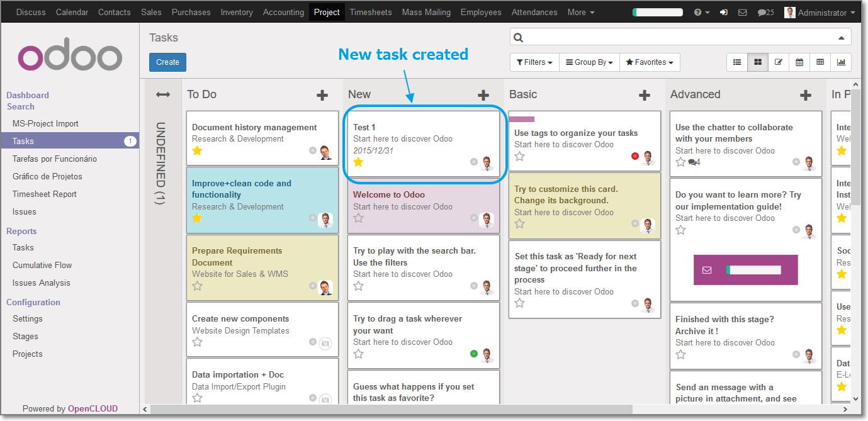Image resolution: width=868 pixels, height=421 pixels.
Task: Toggle red status dot on Use tags card
Action: click(x=635, y=156)
